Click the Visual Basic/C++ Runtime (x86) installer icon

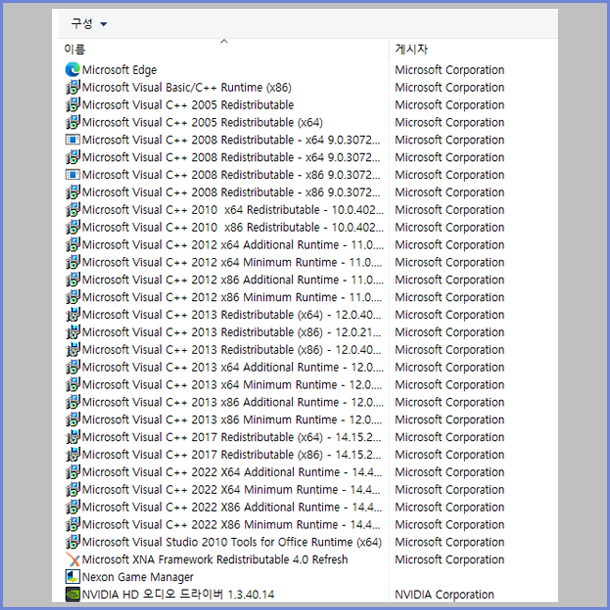click(73, 87)
